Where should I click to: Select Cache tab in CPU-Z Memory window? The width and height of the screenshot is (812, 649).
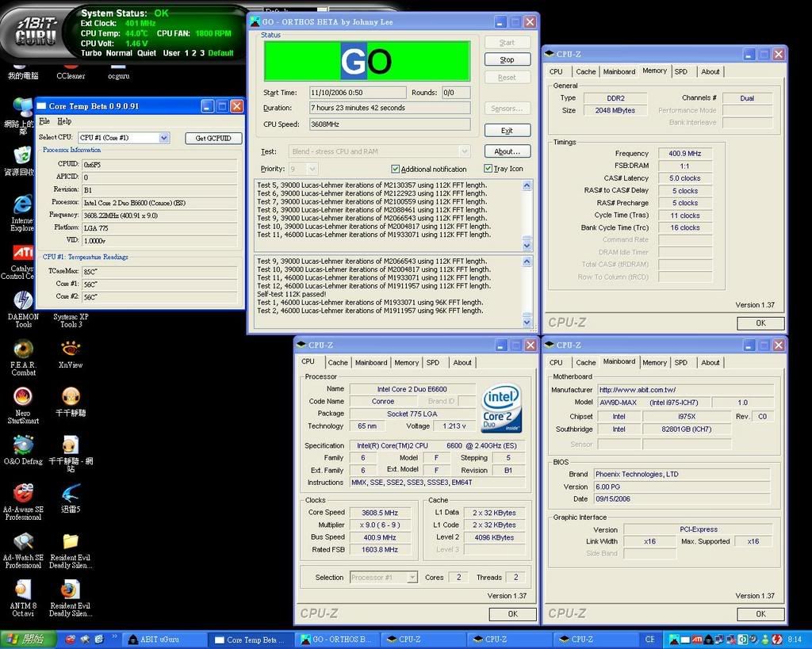pos(586,71)
